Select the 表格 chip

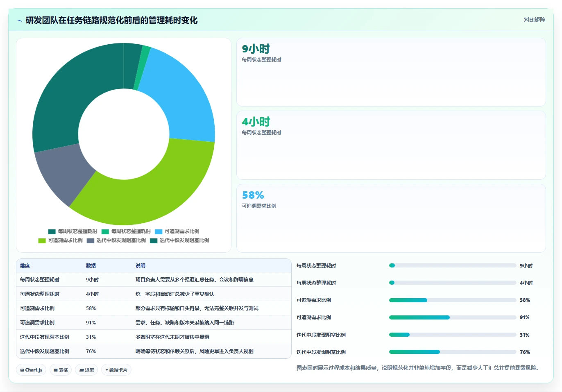pos(61,370)
